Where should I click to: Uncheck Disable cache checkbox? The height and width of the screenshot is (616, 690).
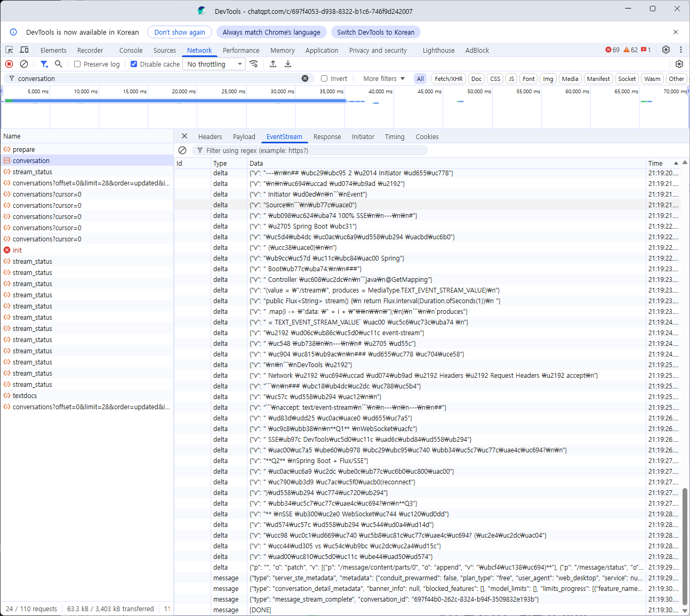(x=134, y=64)
